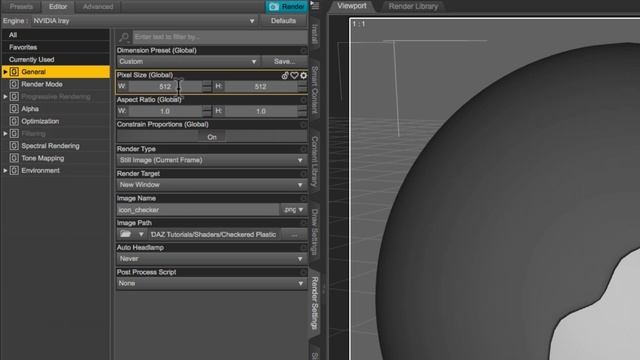The image size is (640, 360).
Task: Favorite Pixel Size with heart icon
Action: 294,76
